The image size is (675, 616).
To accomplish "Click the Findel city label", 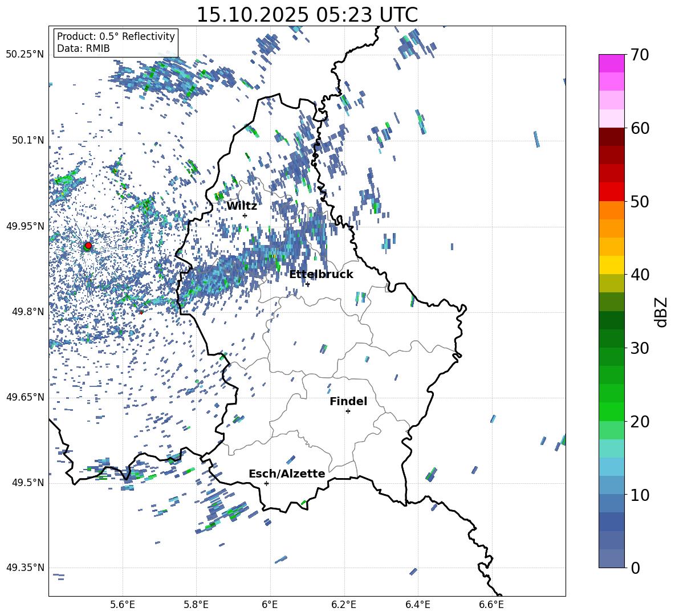I will [x=348, y=401].
